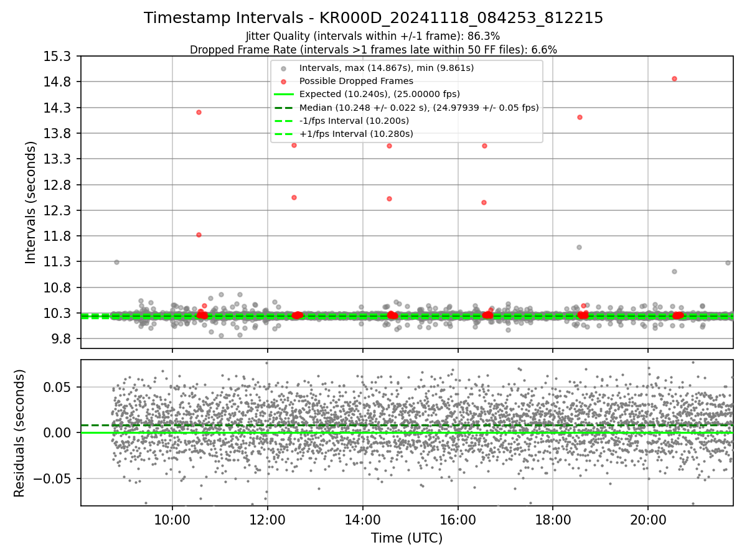Click the "14:00" x-axis tick label
The image size is (747, 560).
coord(363,520)
